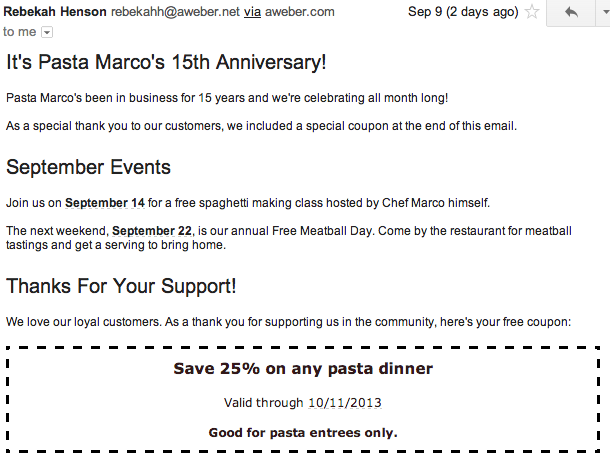The width and height of the screenshot is (610, 461).
Task: Click the Reply arrow button
Action: tap(571, 12)
